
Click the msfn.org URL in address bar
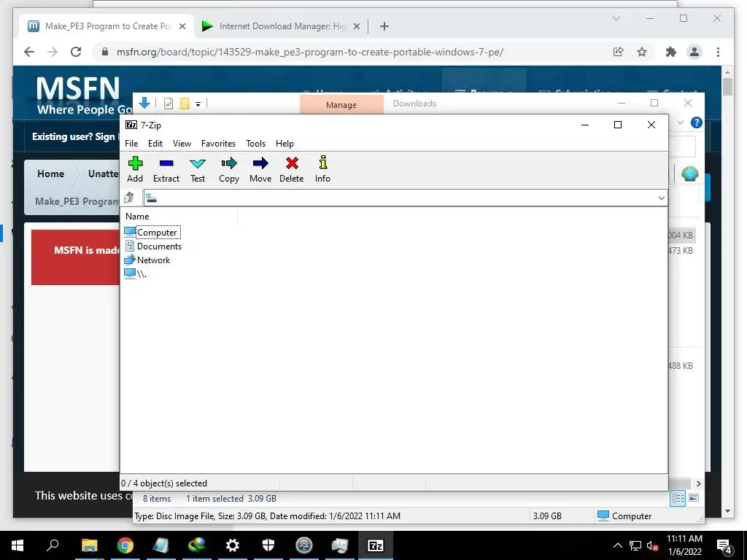(x=310, y=52)
